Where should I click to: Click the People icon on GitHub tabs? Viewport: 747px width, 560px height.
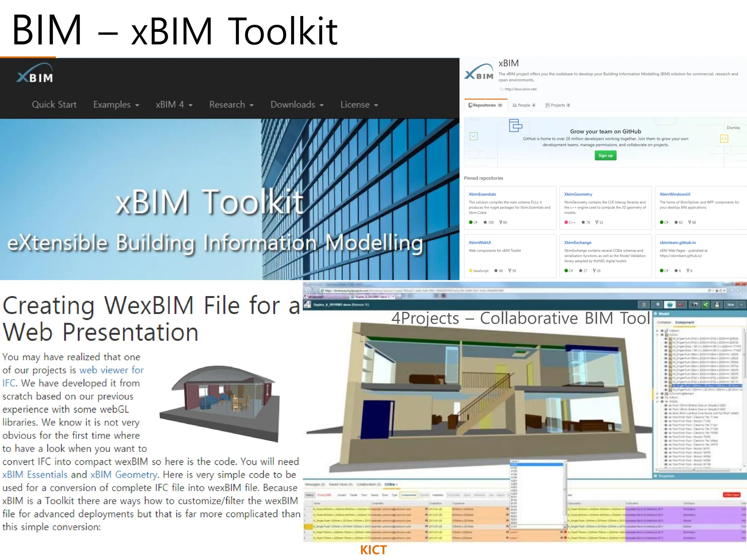pyautogui.click(x=515, y=105)
